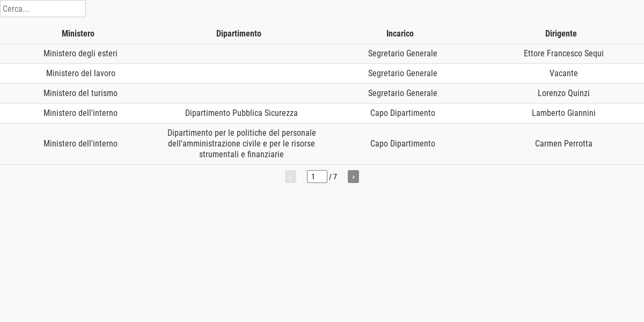The image size is (644, 322).
Task: Click the personale dell'amministrazione civile department cell
Action: (x=241, y=144)
